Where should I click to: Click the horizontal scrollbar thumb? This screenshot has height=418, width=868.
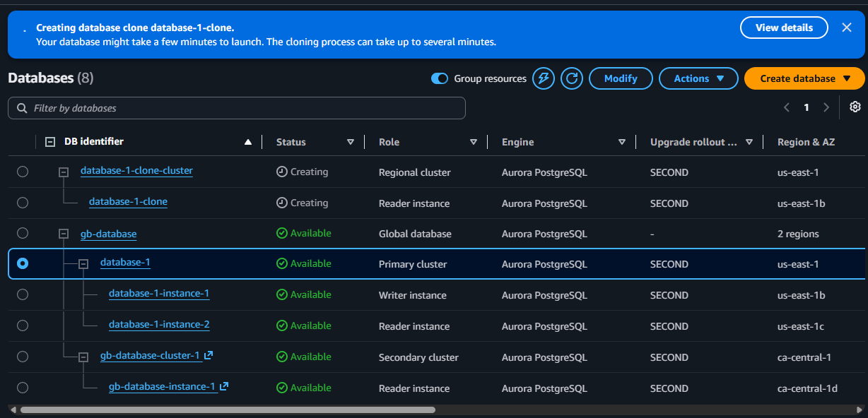[228, 410]
